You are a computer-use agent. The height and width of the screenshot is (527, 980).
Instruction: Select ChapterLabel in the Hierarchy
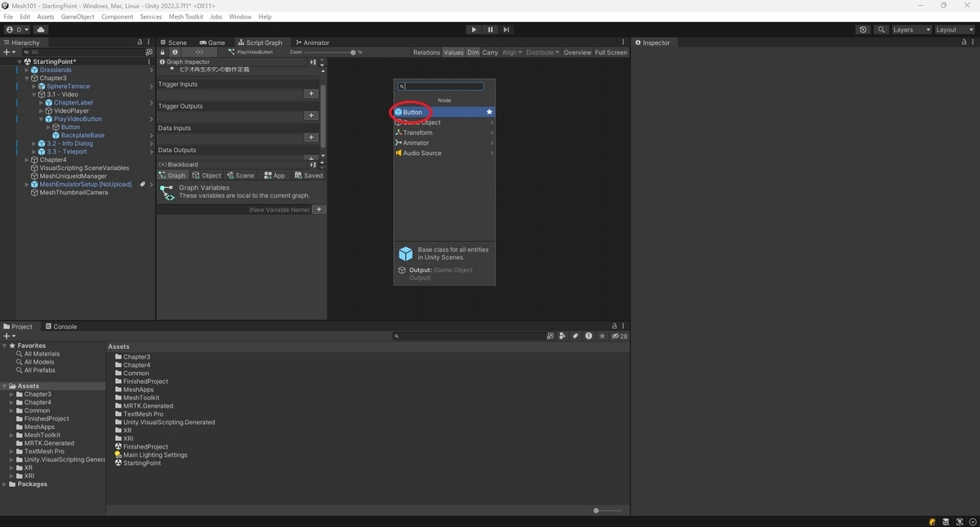click(73, 102)
